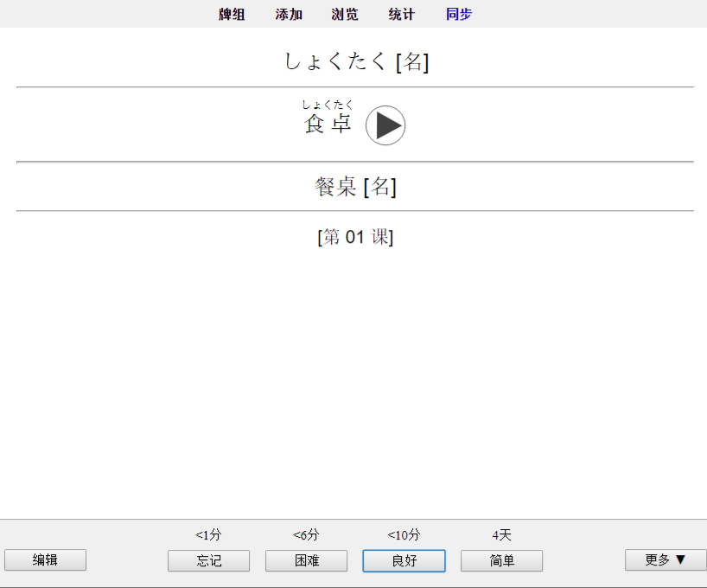Click the しょくたく [名] heading text
Screen dimensions: 707x588
[356, 61]
